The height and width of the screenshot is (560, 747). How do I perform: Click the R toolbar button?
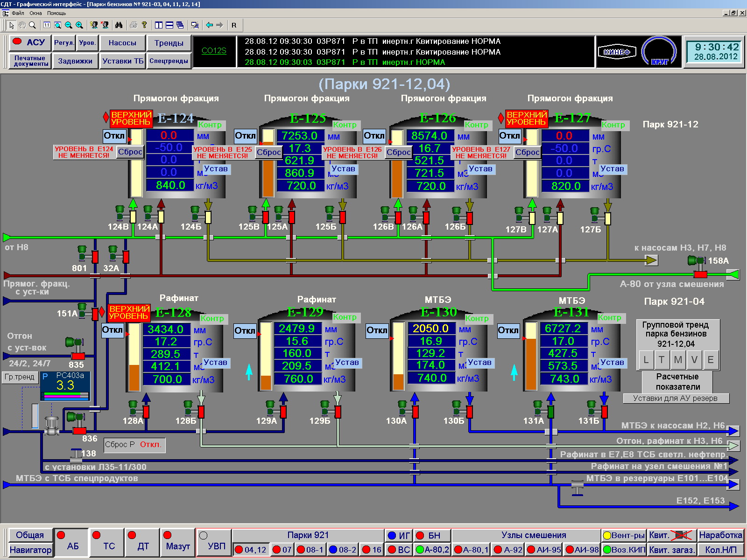point(234,25)
